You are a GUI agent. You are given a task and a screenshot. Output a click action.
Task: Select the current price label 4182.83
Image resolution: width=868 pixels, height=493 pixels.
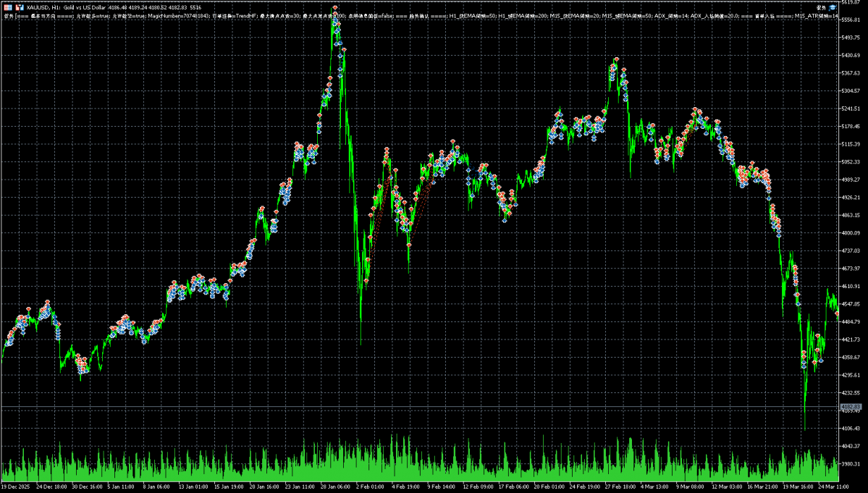851,407
